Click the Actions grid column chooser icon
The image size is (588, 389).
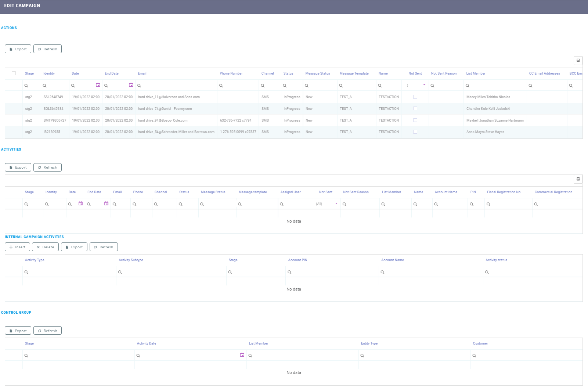coord(578,61)
